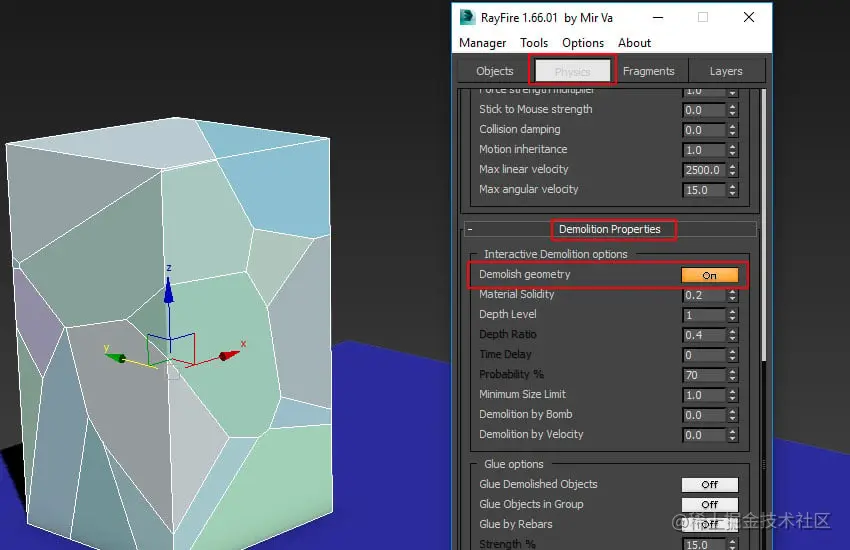Adjust the Probability % spinner
This screenshot has width=850, height=550.
click(732, 375)
